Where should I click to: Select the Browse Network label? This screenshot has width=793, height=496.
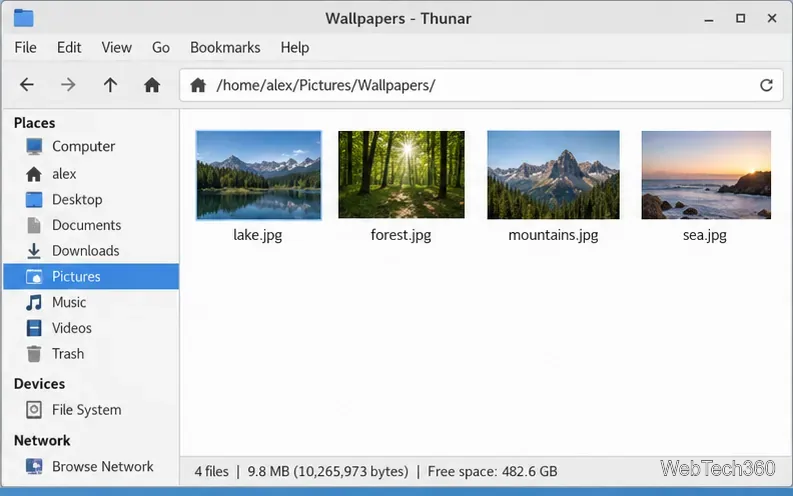[x=103, y=466]
